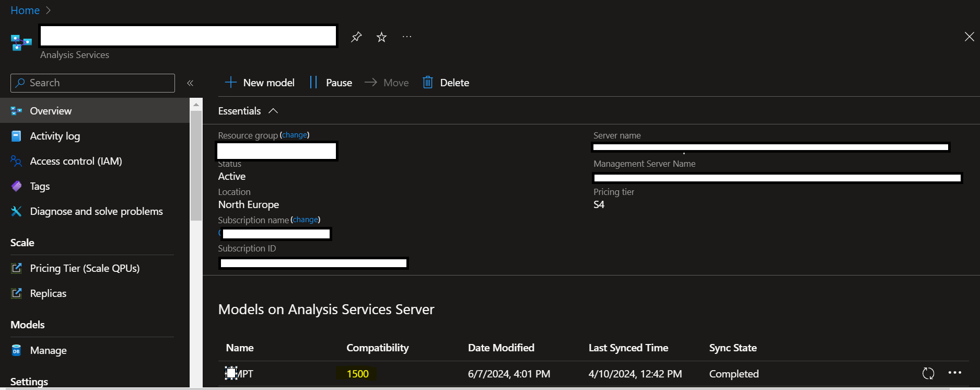Click the Access control people icon

(16, 161)
